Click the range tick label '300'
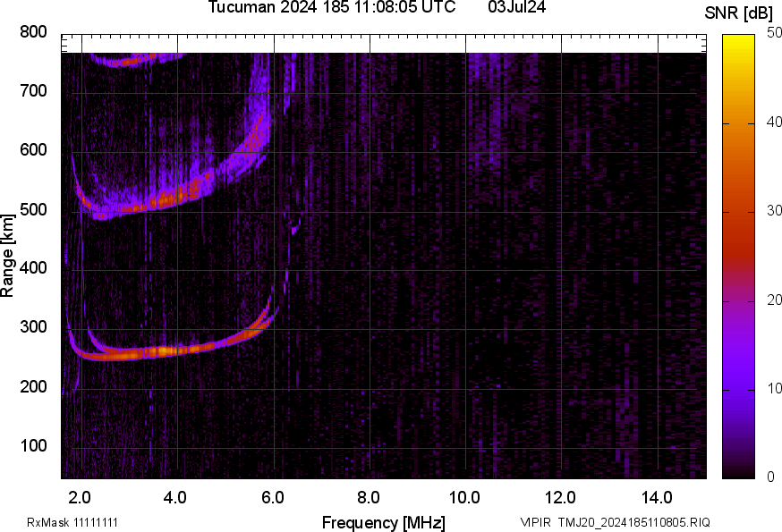The width and height of the screenshot is (782, 532). point(33,327)
